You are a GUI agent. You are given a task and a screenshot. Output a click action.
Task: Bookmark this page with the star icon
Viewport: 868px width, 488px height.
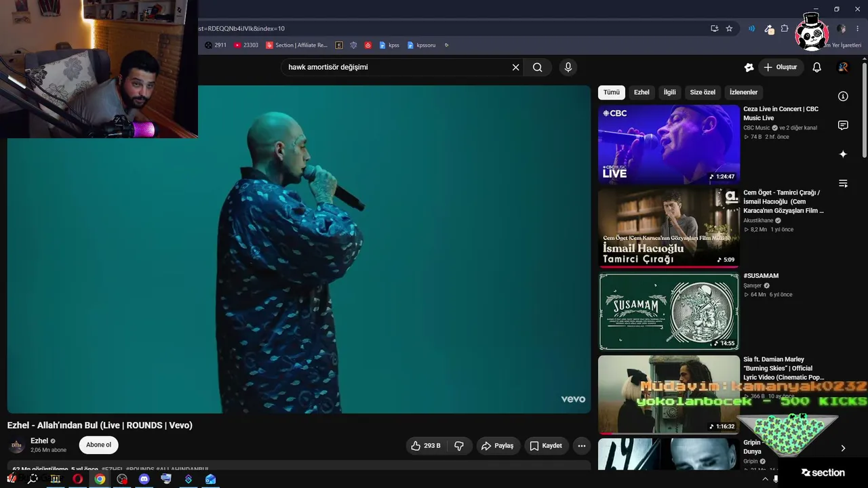click(x=729, y=28)
